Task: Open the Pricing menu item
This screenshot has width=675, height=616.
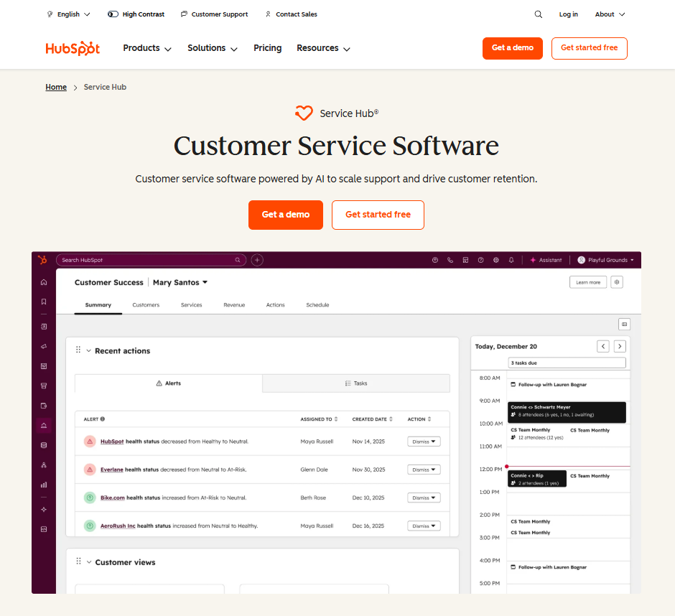Action: click(267, 48)
